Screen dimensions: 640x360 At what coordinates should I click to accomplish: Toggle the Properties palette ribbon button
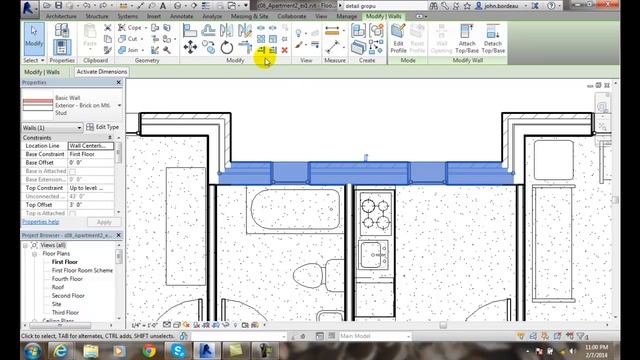click(62, 47)
